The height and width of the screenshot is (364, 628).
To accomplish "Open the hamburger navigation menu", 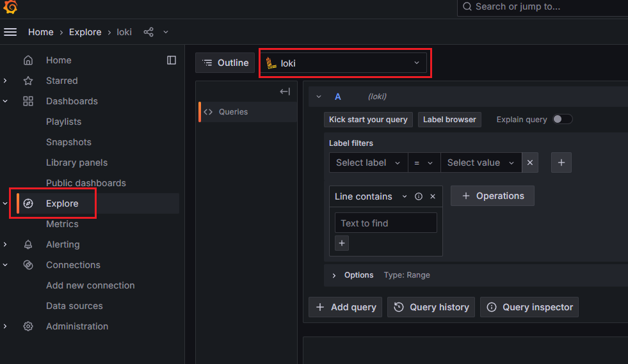I will click(10, 32).
